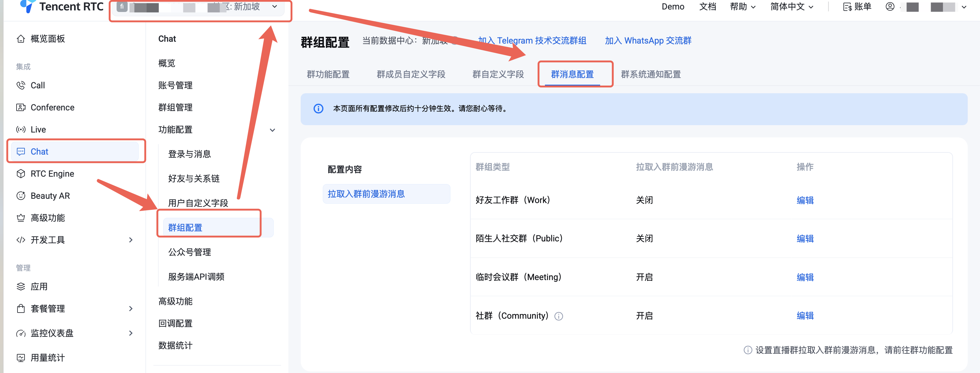Click the user account avatar icon
This screenshot has width=980, height=373.
click(890, 6)
